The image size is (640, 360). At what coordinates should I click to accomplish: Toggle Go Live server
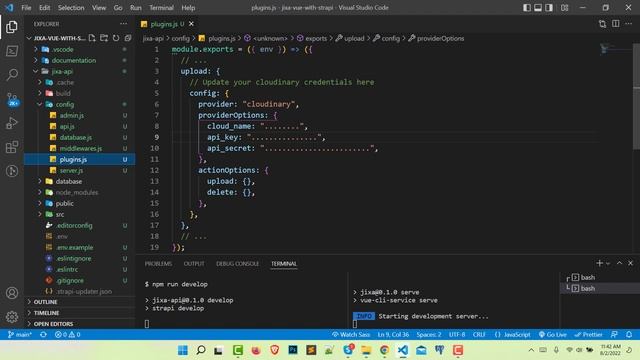pos(552,334)
